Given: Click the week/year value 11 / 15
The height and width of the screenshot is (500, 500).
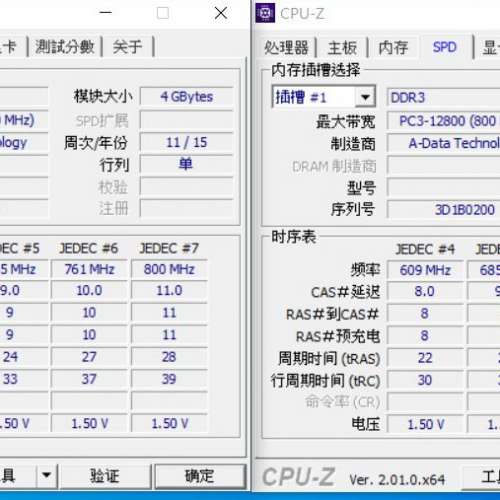Looking at the screenshot, I should [187, 143].
